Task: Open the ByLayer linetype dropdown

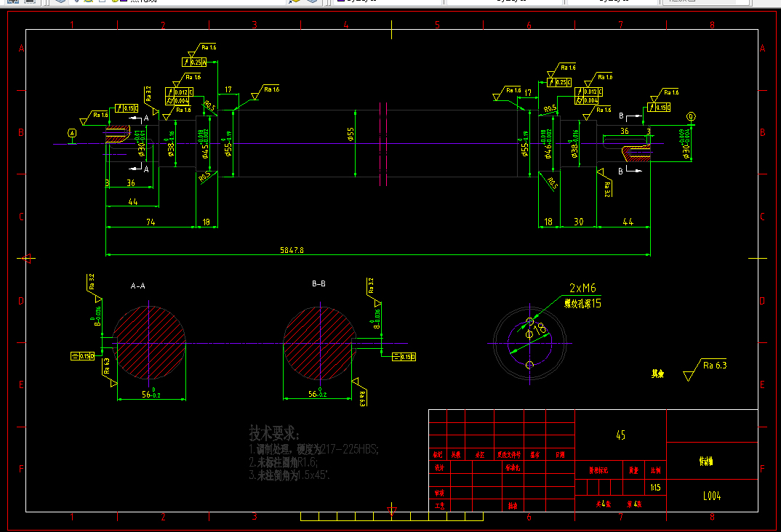Action: click(x=505, y=1)
